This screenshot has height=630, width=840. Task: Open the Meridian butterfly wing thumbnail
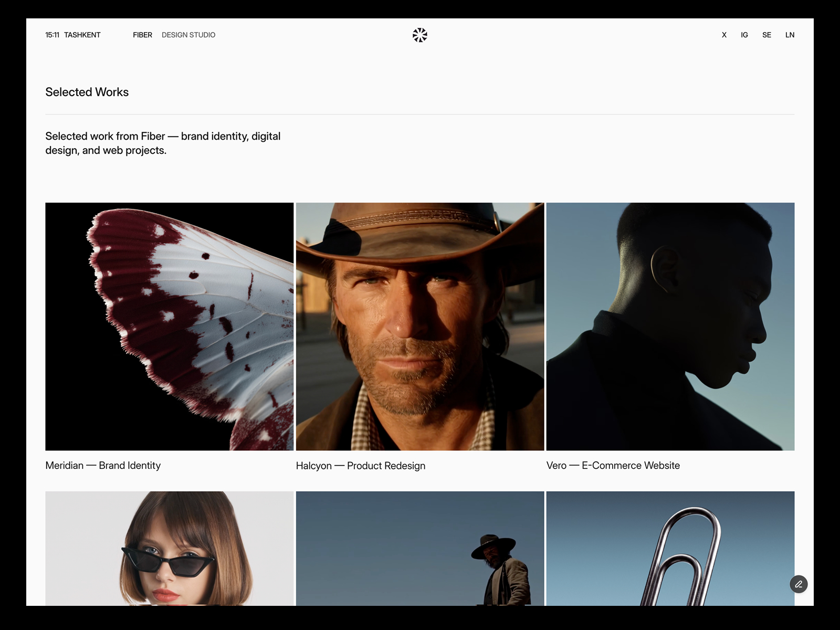[170, 327]
